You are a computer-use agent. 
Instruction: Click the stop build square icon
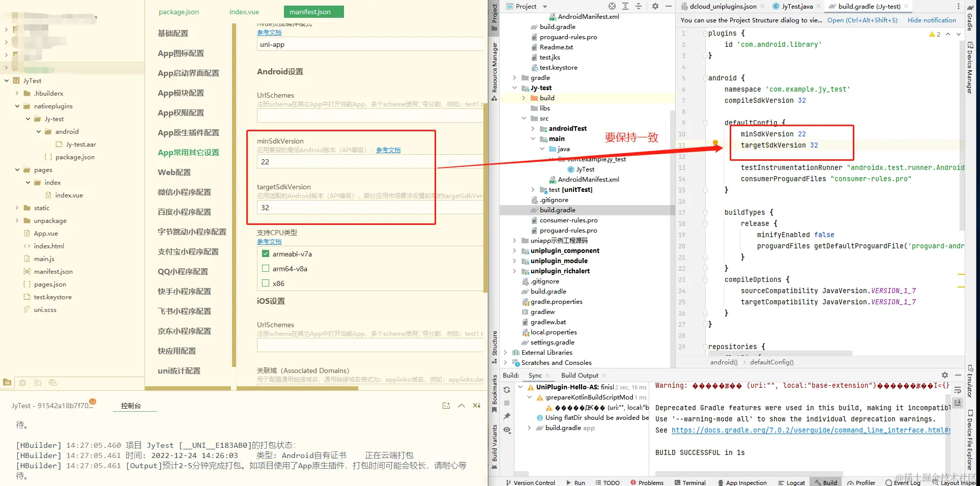point(507,403)
